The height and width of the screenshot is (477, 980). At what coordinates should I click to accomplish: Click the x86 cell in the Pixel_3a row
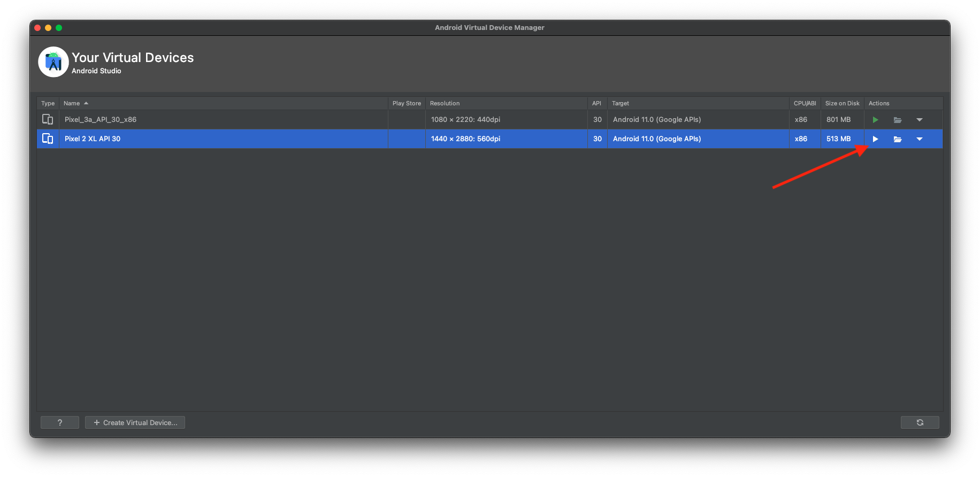click(x=805, y=120)
